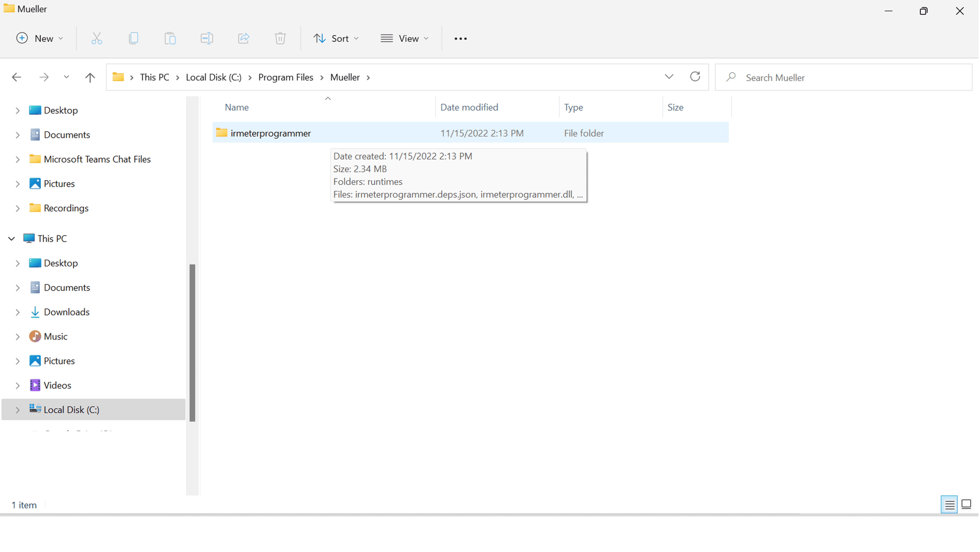Click the 11/15/2022 2:13 PM date cell
Screen dimensions: 980x552
[482, 133]
